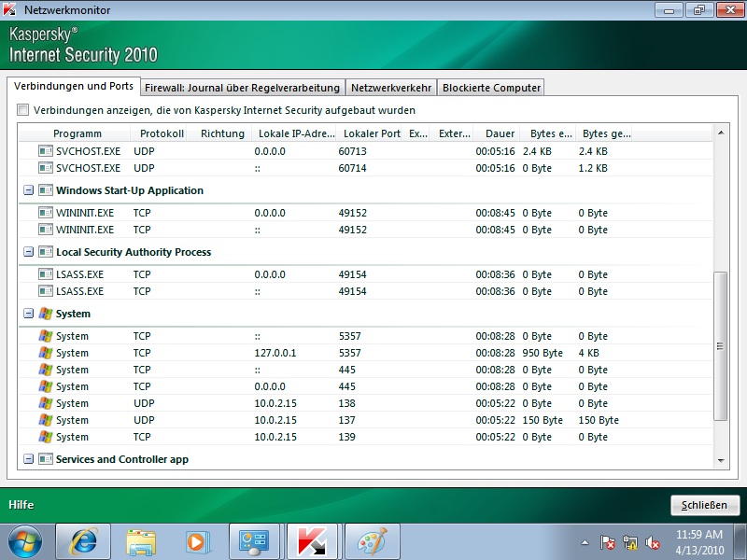Click System icon in port 137 row
Viewport: 747px width, 560px height.
[x=46, y=420]
